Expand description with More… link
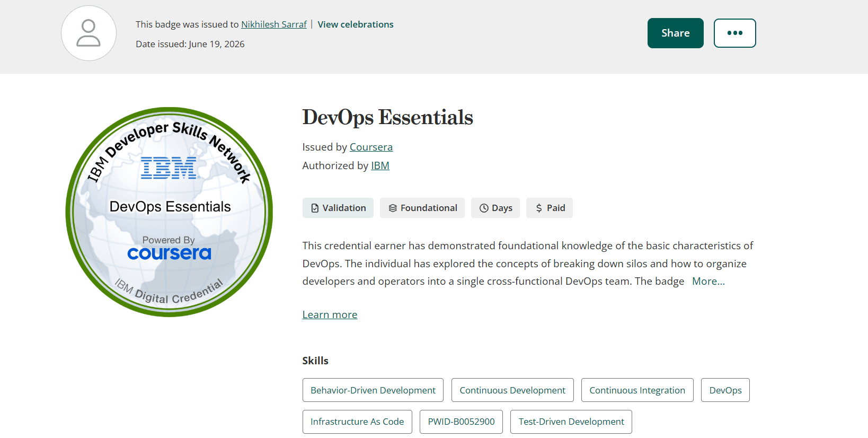 point(708,281)
